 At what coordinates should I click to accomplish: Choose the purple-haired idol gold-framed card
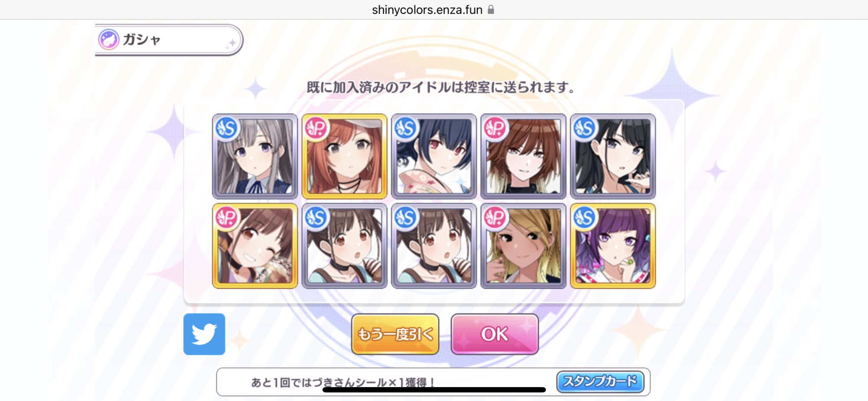click(x=612, y=246)
